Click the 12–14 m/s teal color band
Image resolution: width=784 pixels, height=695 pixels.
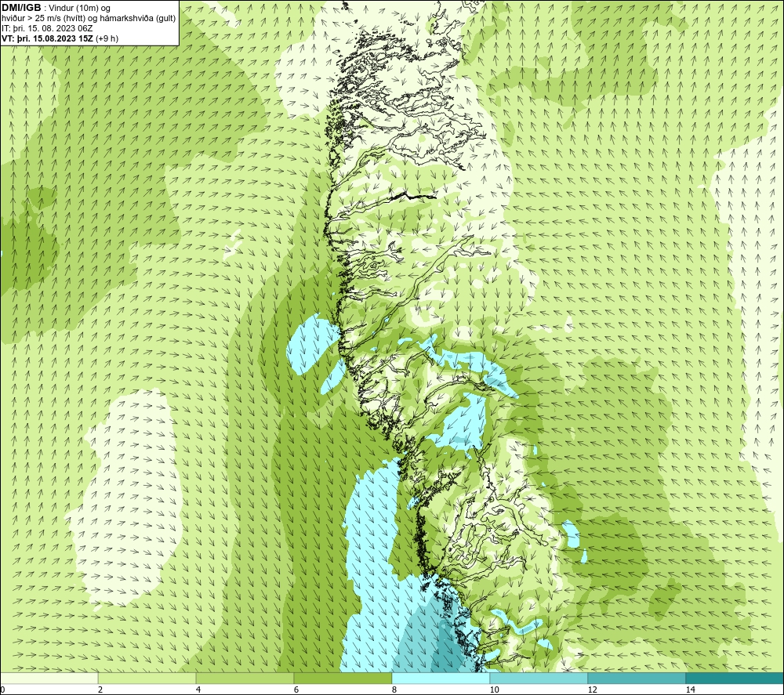[x=637, y=678]
